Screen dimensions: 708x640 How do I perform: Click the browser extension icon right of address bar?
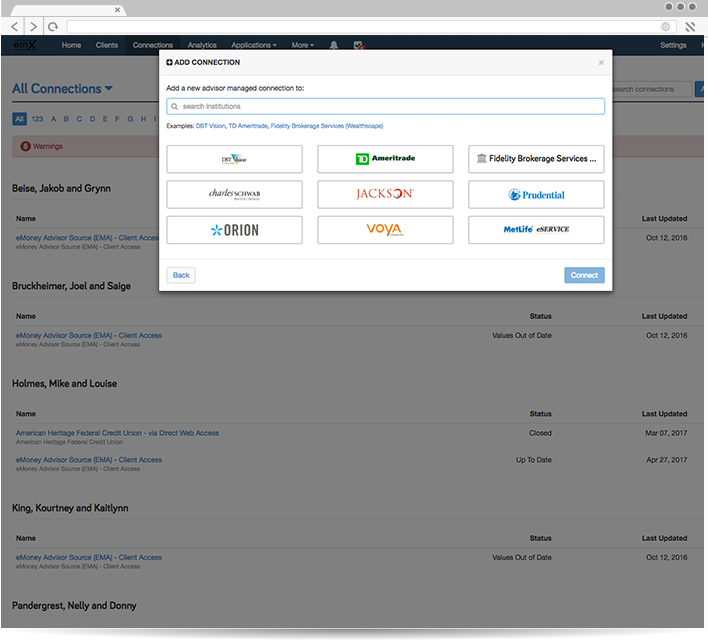(690, 27)
